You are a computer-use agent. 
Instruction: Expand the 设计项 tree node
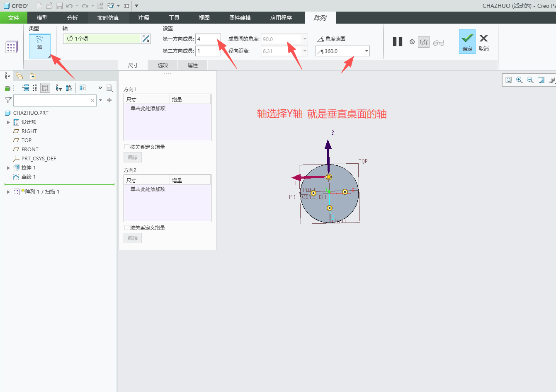[8, 122]
